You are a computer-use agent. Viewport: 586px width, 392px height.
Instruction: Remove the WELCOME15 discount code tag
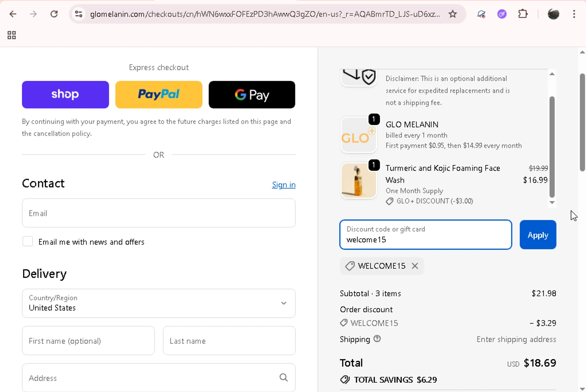coord(415,266)
